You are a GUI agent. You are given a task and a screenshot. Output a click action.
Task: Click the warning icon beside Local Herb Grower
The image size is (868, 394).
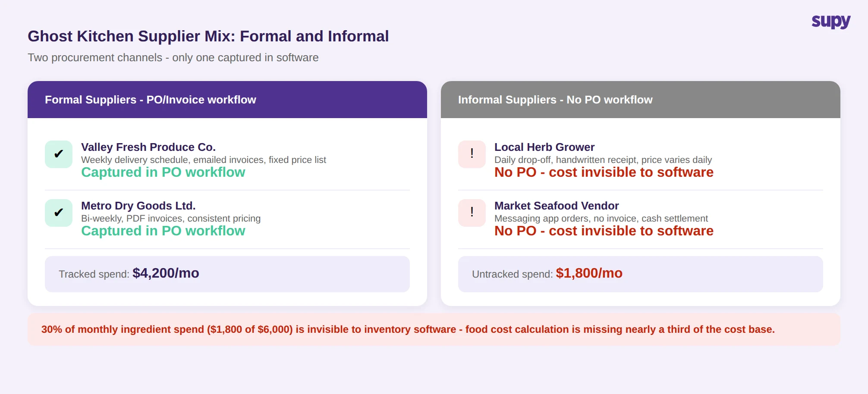click(472, 154)
